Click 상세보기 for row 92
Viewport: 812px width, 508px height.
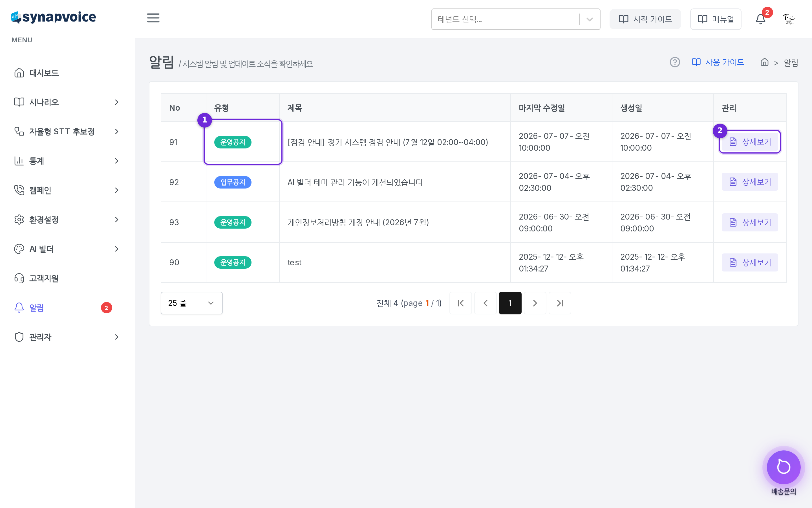750,182
